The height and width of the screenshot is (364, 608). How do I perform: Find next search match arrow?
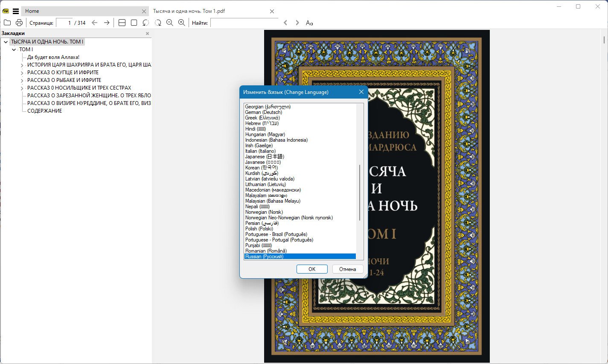297,23
